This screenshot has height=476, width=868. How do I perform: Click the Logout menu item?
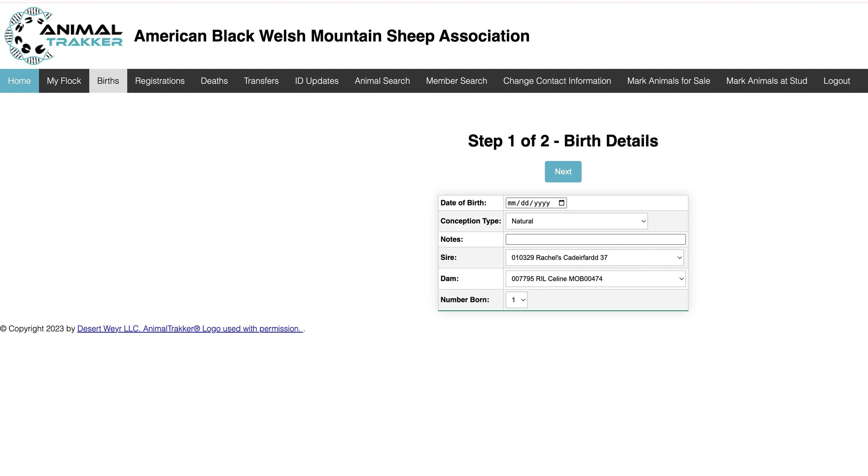[836, 81]
